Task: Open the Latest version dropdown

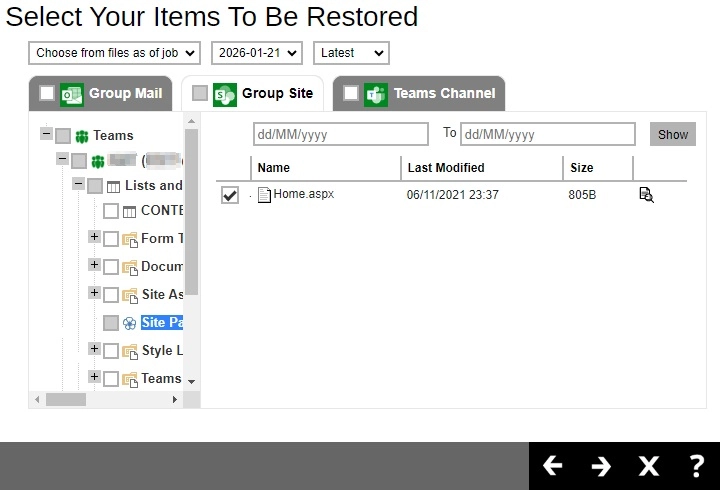Action: click(x=351, y=53)
